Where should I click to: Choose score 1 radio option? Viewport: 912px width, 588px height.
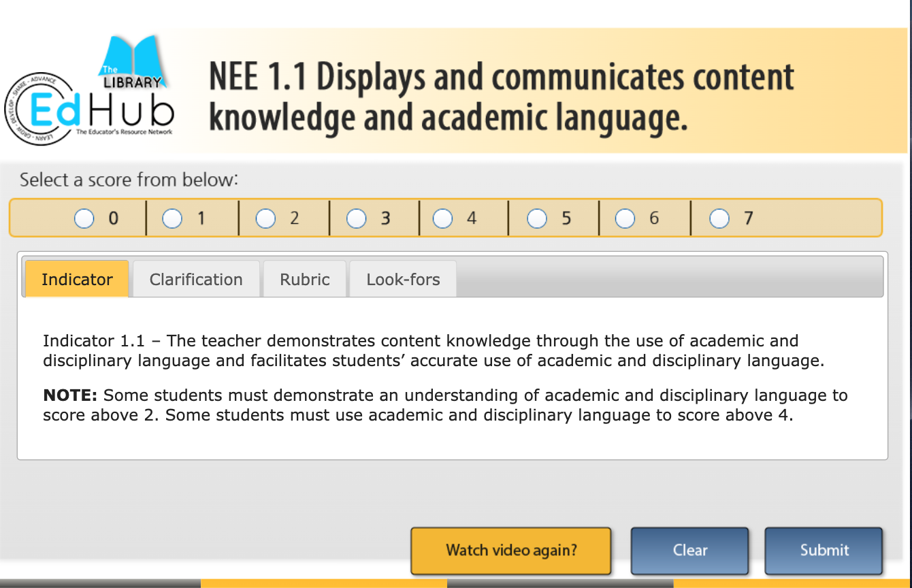(x=172, y=218)
